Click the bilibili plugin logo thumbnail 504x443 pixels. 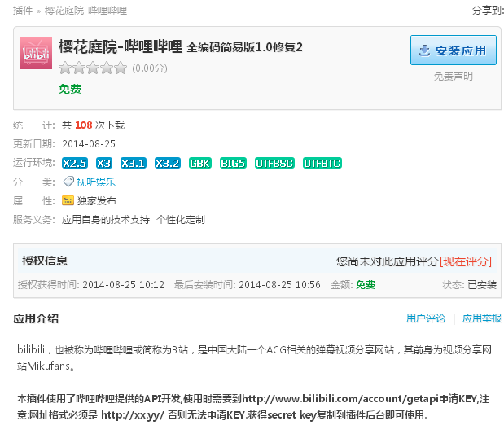click(36, 53)
